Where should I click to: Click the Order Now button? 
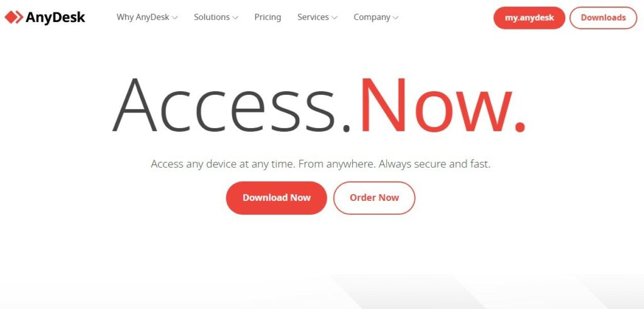click(374, 198)
